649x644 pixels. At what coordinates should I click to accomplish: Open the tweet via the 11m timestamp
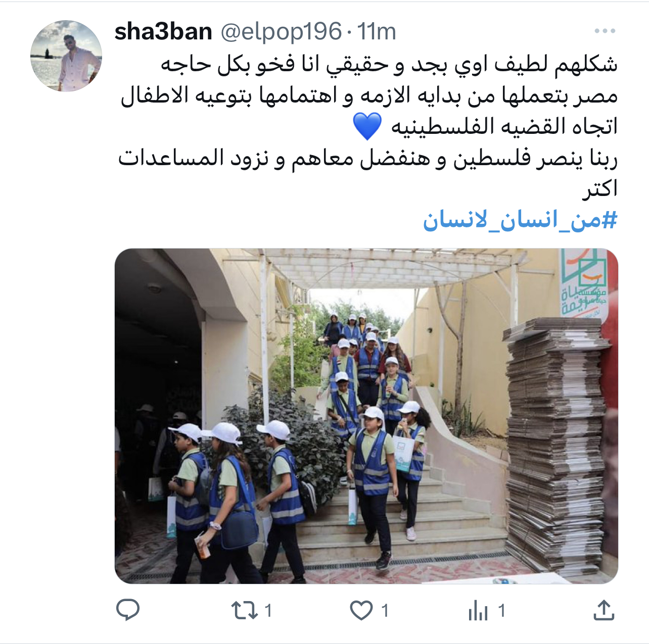click(x=377, y=32)
